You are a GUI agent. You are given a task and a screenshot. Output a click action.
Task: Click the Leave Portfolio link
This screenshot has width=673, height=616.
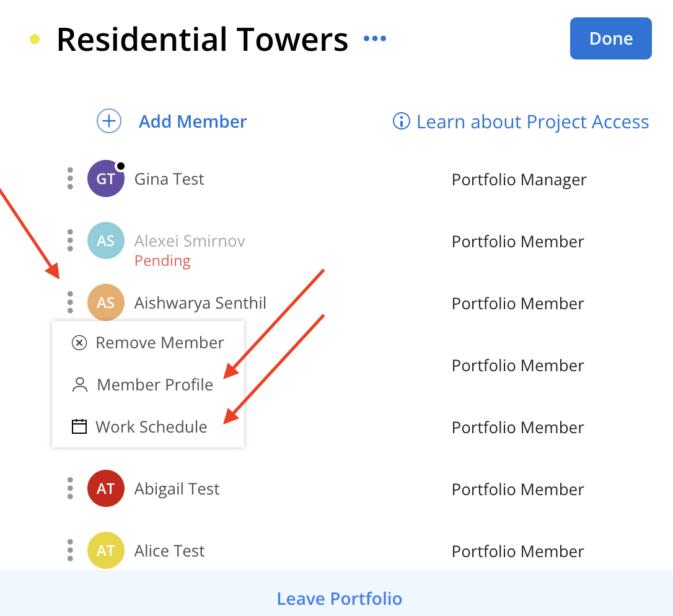[x=340, y=599]
